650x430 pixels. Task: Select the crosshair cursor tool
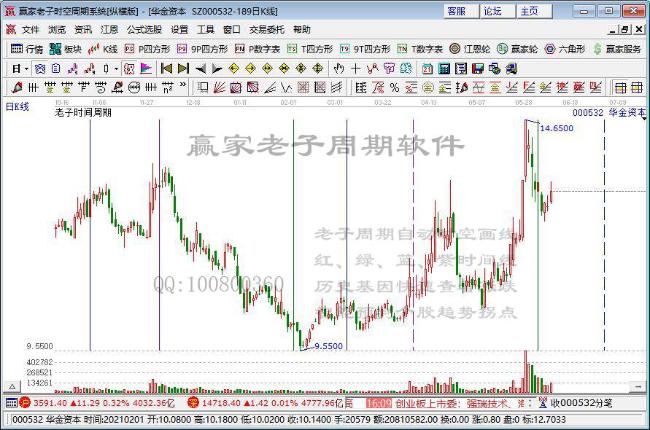pyautogui.click(x=355, y=68)
